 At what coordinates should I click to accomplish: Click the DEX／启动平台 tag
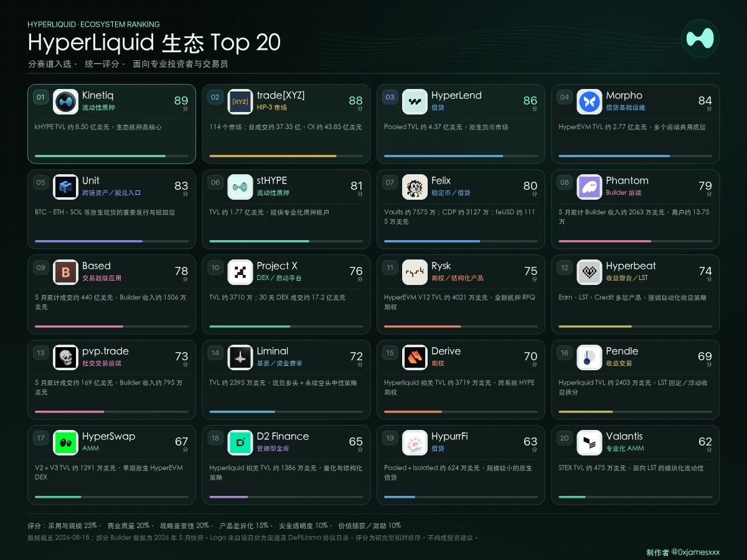[280, 278]
